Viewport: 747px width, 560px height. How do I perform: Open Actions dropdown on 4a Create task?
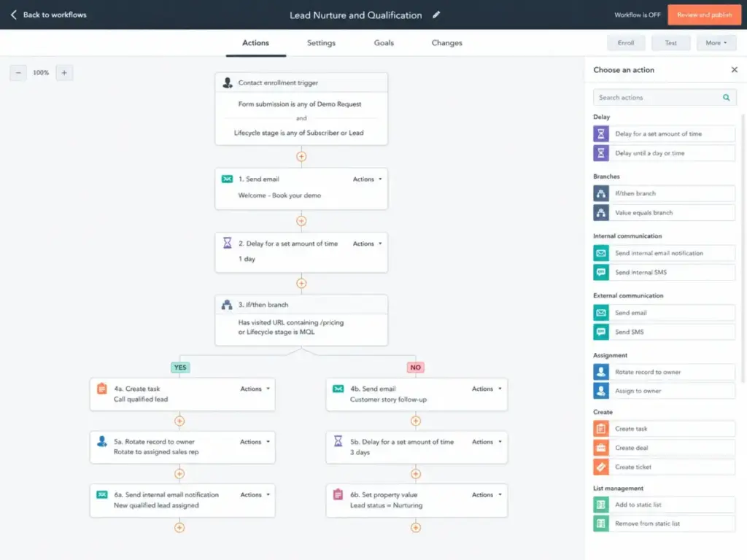[x=255, y=389]
